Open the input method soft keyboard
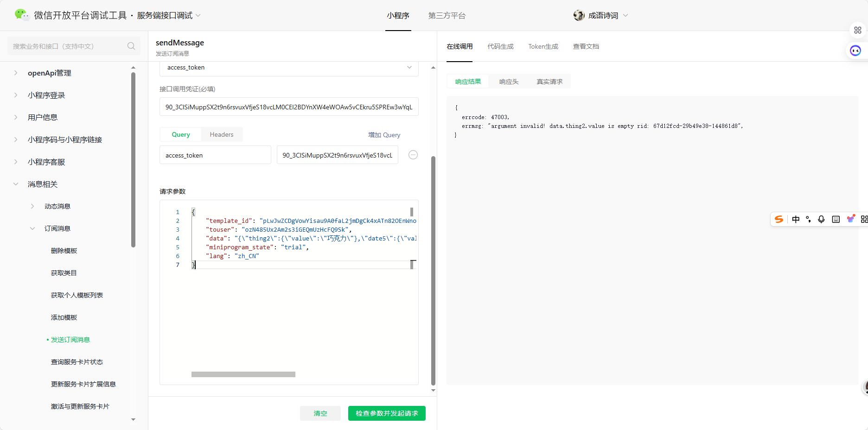The height and width of the screenshot is (430, 868). pos(836,219)
